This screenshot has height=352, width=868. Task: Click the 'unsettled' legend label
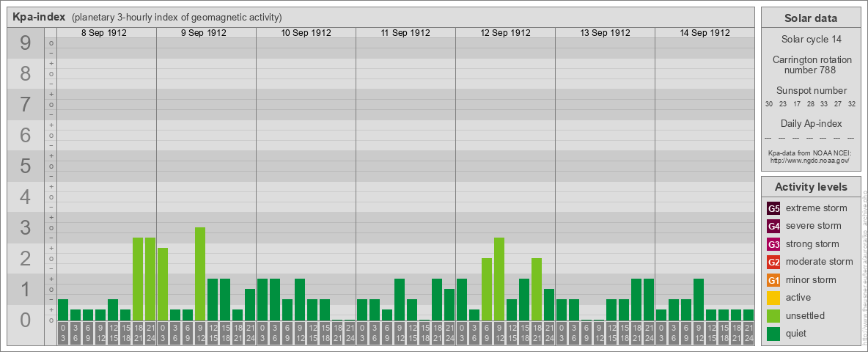pyautogui.click(x=805, y=315)
